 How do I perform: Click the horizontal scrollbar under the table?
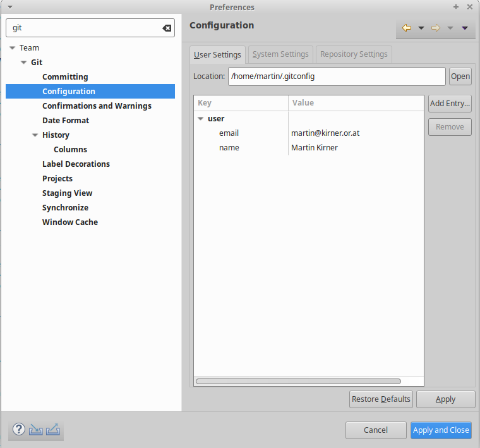[298, 381]
